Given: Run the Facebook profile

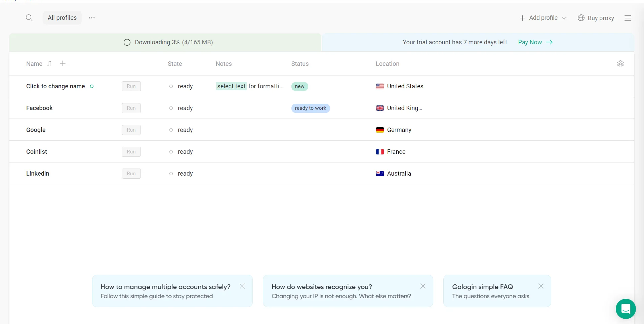Looking at the screenshot, I should pyautogui.click(x=131, y=108).
